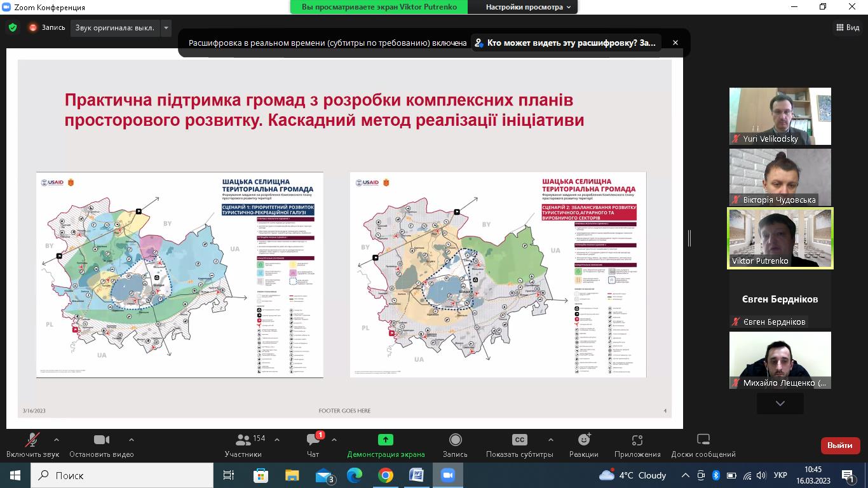
Task: Click the slide date 3/16/2023
Action: (x=34, y=411)
